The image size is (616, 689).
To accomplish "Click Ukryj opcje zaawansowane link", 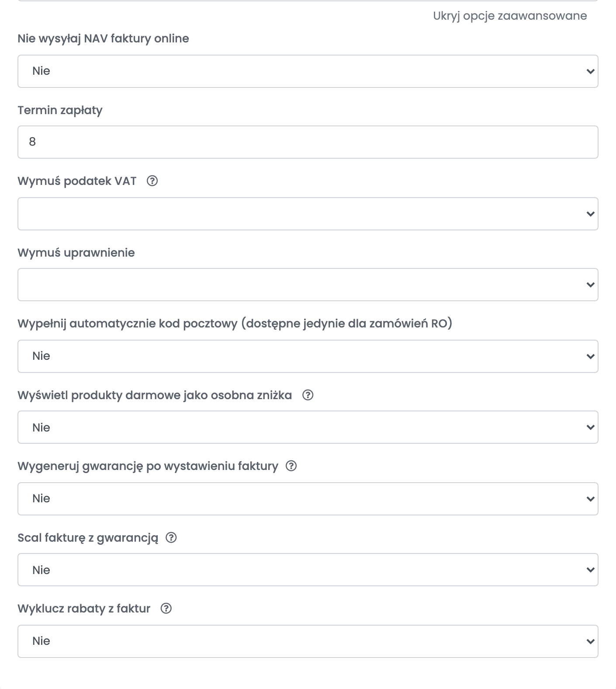I will 510,16.
